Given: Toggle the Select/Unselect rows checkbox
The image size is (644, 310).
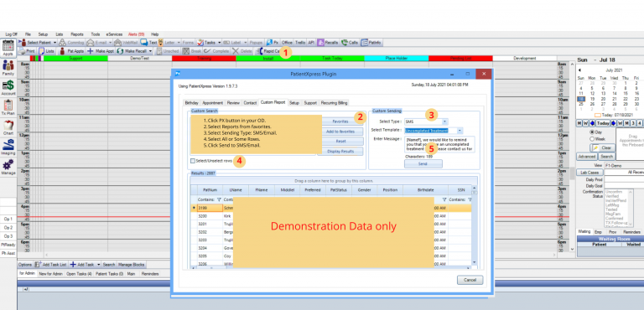Looking at the screenshot, I should coord(193,161).
